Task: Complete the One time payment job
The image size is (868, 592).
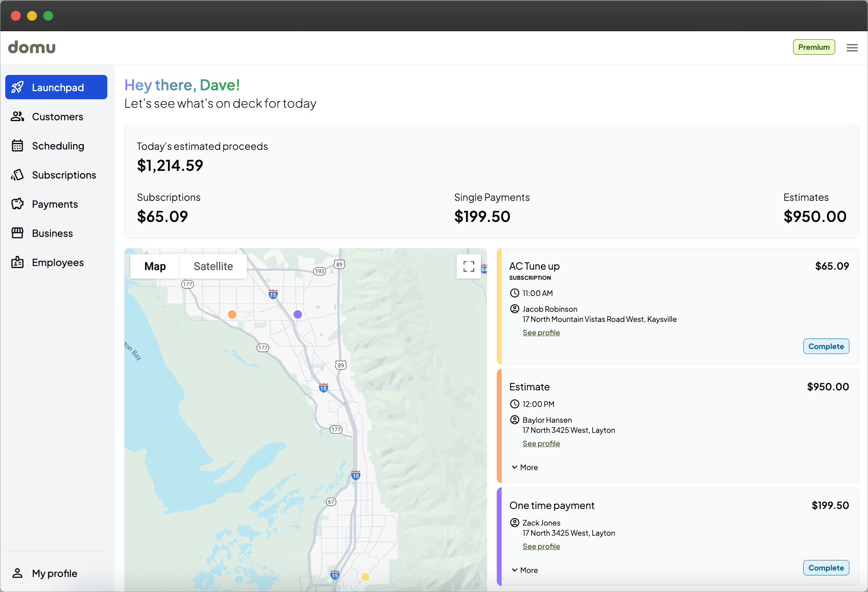Action: pos(826,568)
